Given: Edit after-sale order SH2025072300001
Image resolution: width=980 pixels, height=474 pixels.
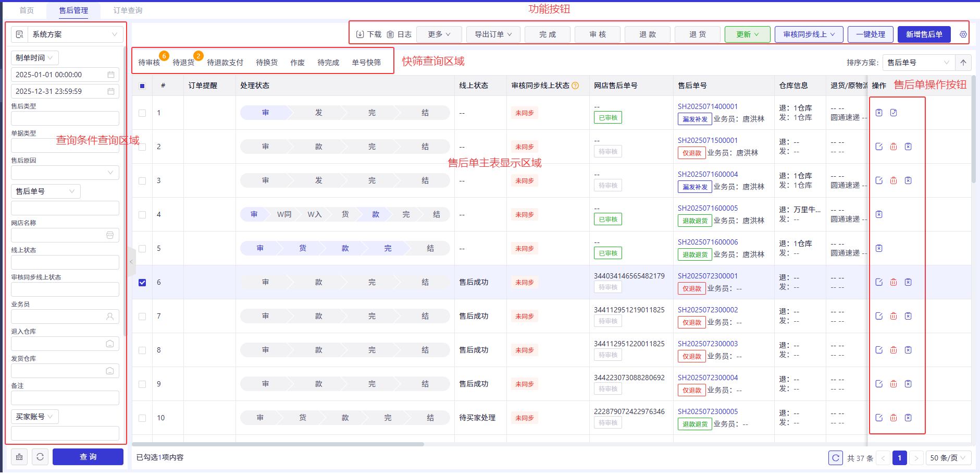Looking at the screenshot, I should (x=879, y=282).
